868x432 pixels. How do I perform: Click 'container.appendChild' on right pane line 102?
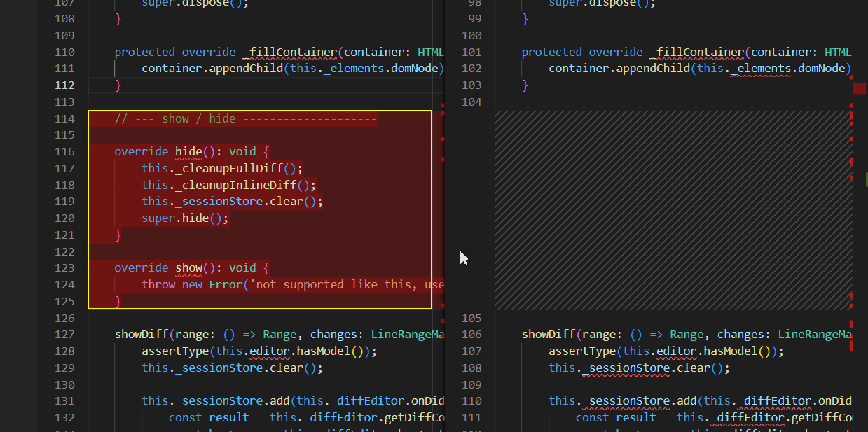tap(619, 69)
